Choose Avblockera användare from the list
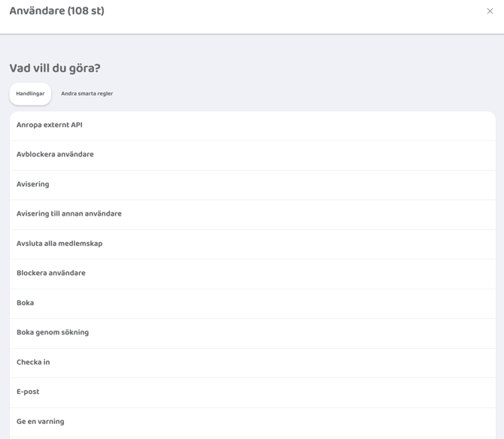 [55, 155]
